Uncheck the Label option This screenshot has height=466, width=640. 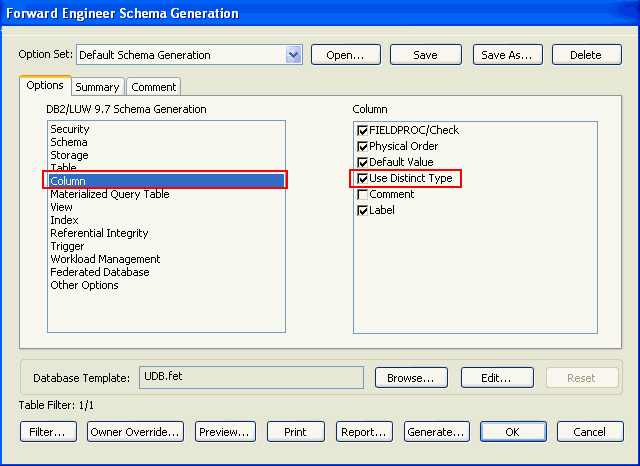pos(362,211)
